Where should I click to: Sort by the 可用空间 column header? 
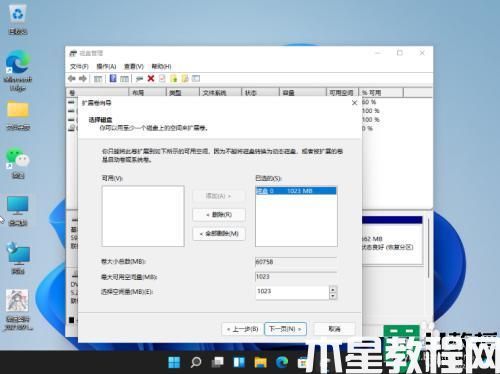coord(342,92)
